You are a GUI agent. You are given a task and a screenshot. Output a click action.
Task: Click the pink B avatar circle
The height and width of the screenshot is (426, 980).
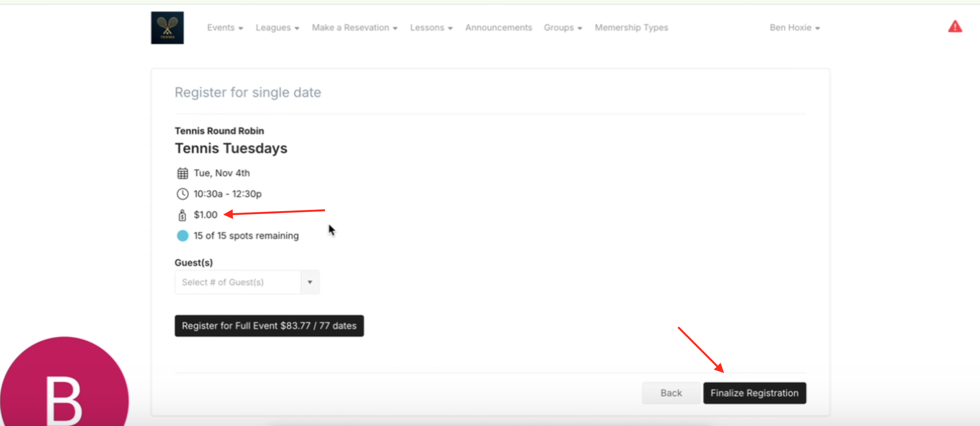(64, 387)
